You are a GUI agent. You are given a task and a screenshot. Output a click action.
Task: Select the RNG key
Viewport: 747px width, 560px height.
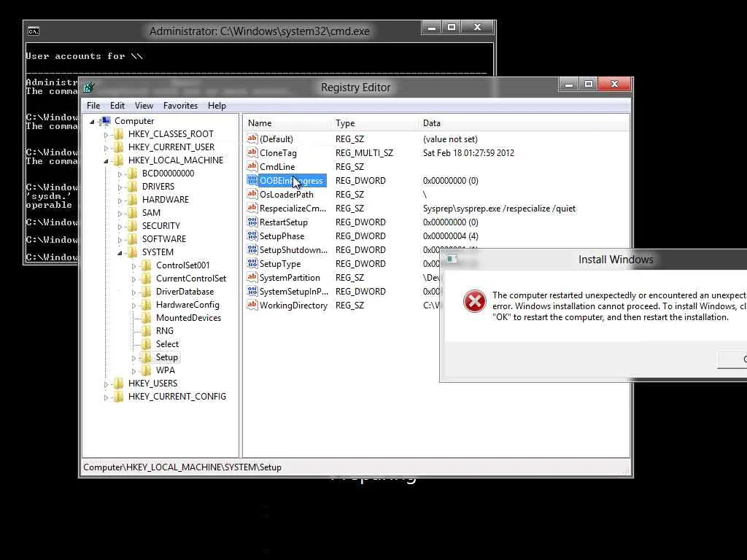click(x=164, y=331)
